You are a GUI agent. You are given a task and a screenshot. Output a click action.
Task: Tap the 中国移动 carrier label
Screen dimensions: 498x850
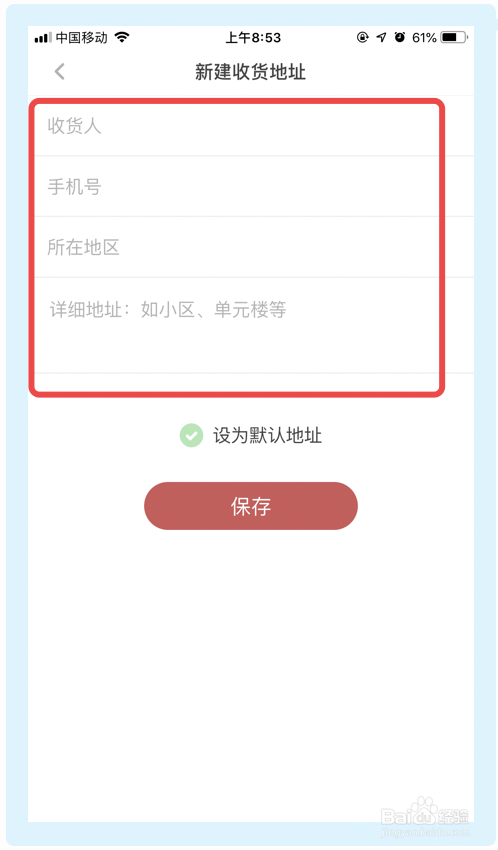tap(82, 37)
